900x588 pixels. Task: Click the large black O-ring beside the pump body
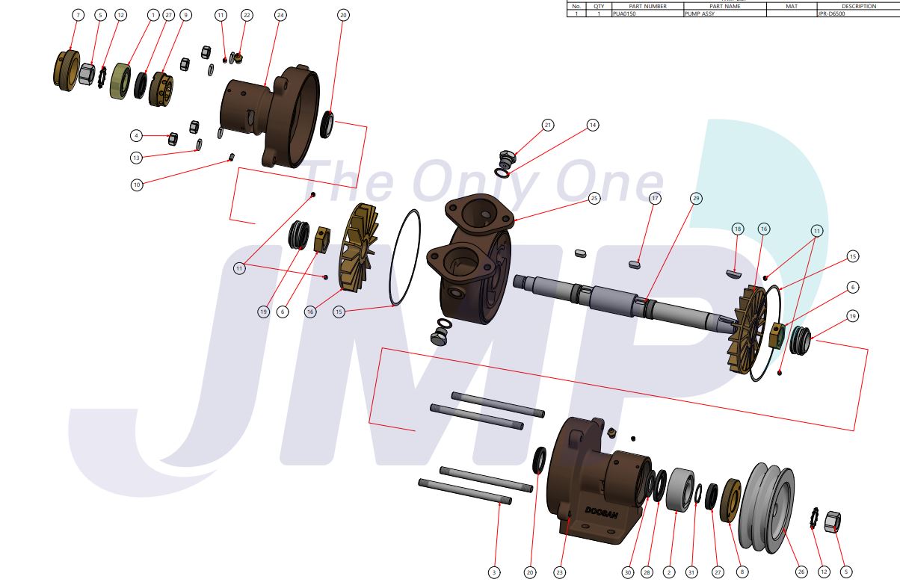[405, 258]
